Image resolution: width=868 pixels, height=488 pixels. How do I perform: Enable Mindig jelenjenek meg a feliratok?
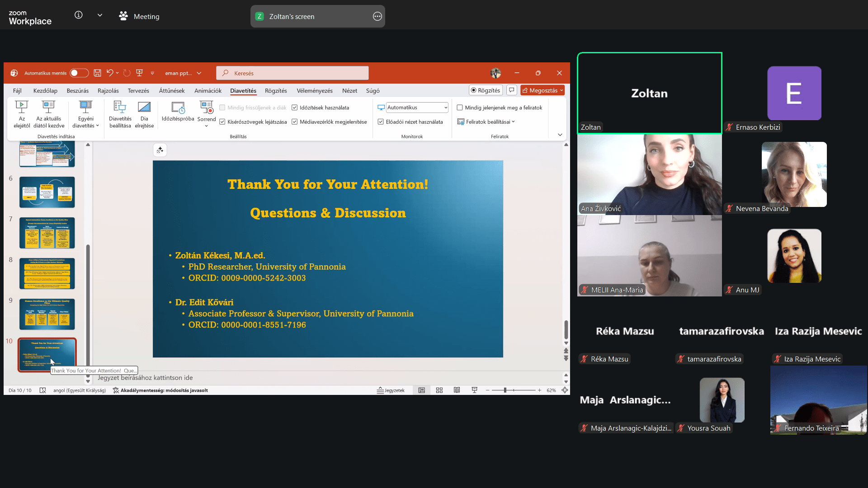click(460, 108)
